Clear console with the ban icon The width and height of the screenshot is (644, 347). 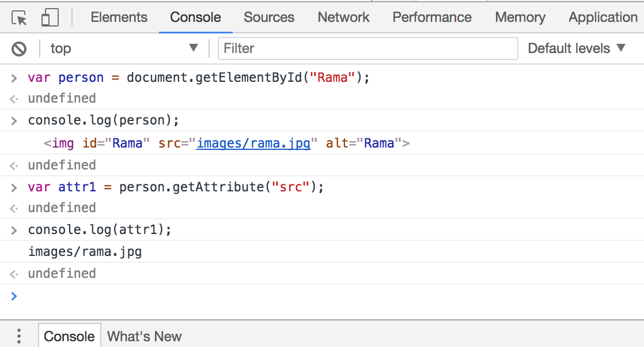click(19, 49)
